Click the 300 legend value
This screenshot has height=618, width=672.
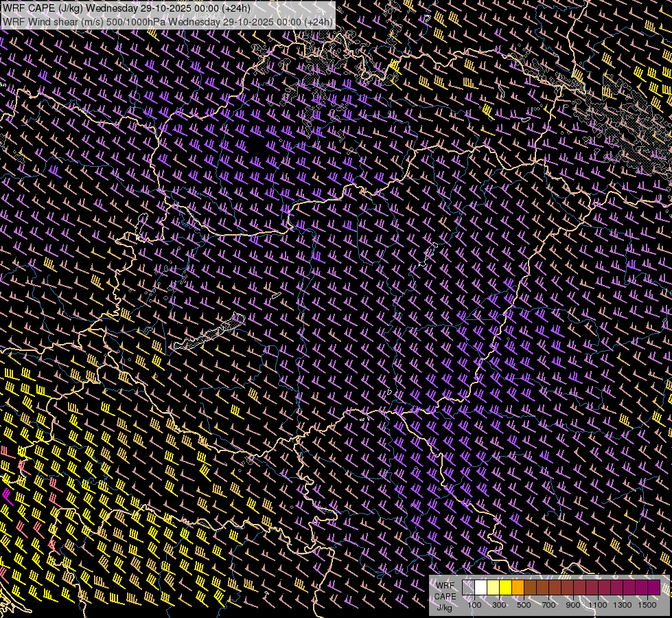499,605
